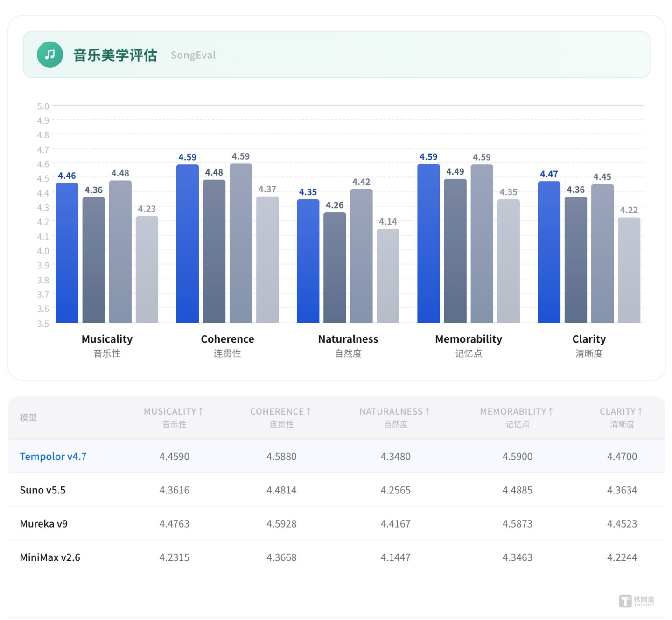Open the Tempolor v4.7 model link
Image resolution: width=672 pixels, height=620 pixels.
pos(53,457)
